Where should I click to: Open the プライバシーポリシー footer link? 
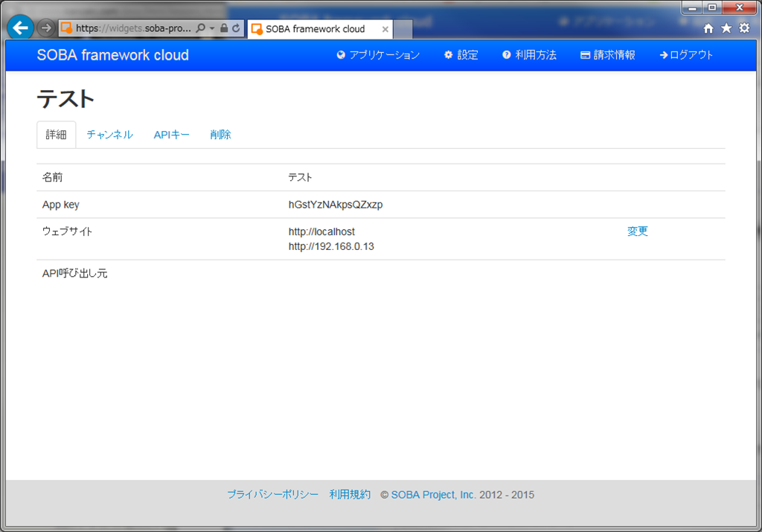pos(272,495)
